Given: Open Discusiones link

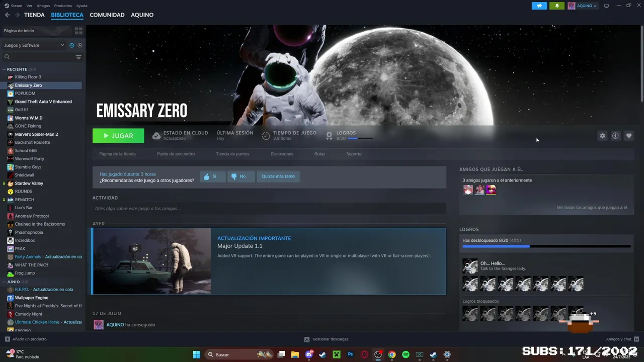Looking at the screenshot, I should (282, 154).
